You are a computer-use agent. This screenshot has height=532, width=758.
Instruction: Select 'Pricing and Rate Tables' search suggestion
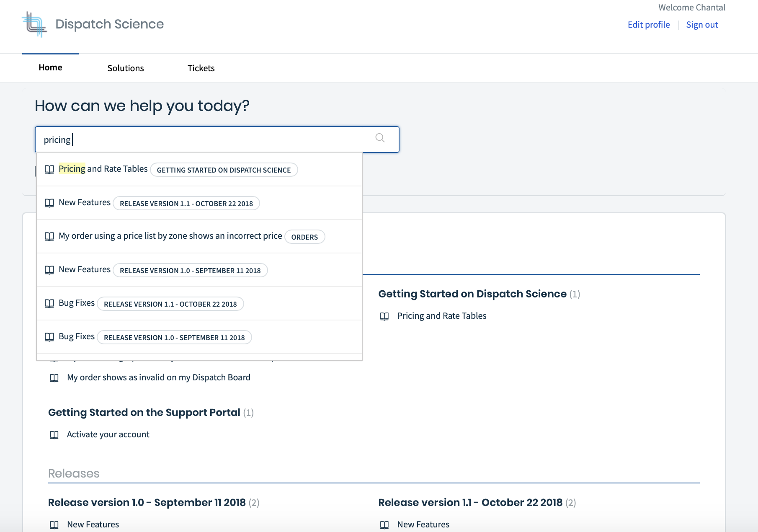pyautogui.click(x=199, y=169)
